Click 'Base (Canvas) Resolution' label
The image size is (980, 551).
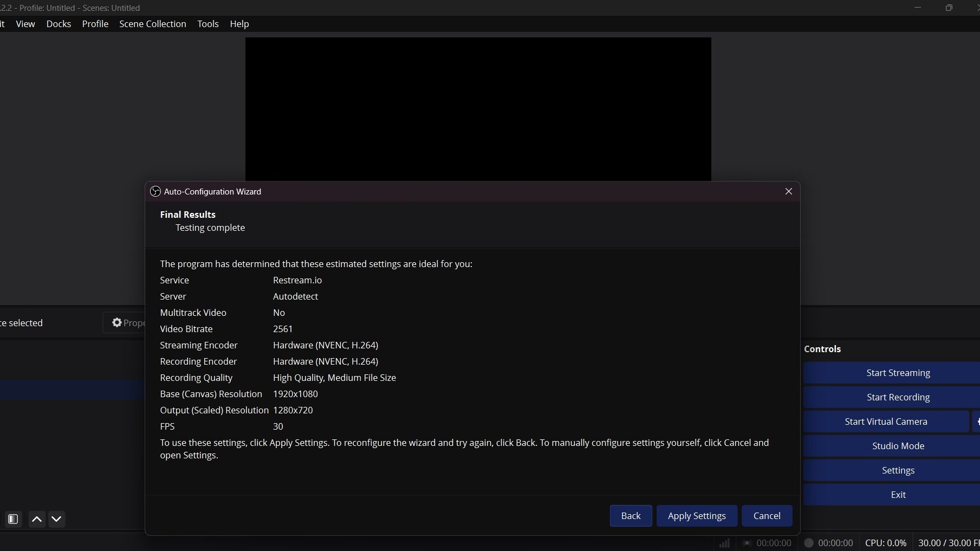point(211,394)
